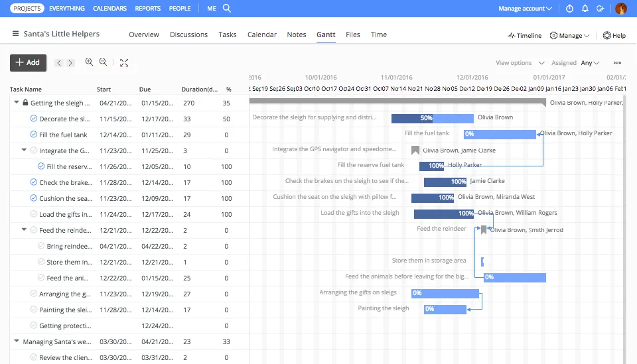Open REPORTS in top navigation
Viewport: 637px width, 364px height.
[148, 8]
